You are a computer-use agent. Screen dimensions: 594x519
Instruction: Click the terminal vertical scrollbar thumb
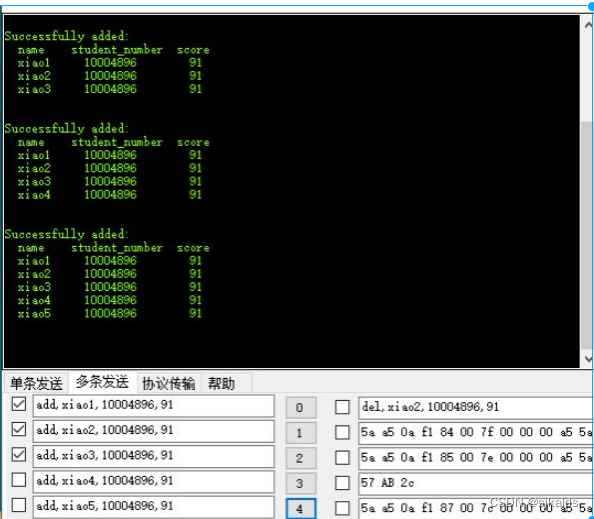588,236
